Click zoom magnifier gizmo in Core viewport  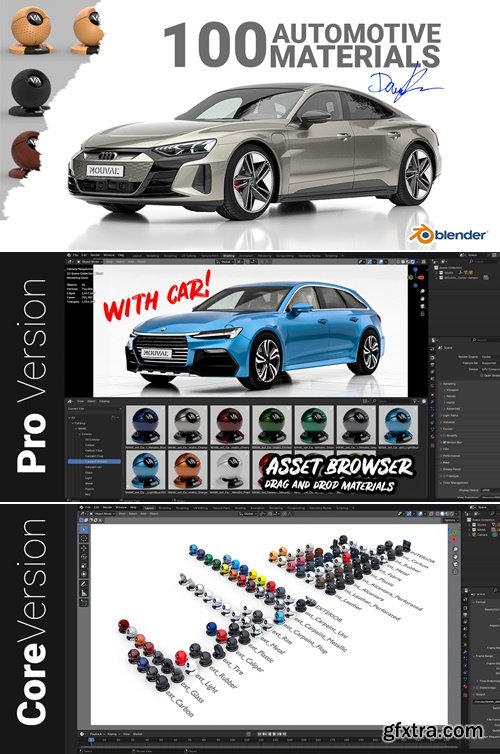click(455, 549)
